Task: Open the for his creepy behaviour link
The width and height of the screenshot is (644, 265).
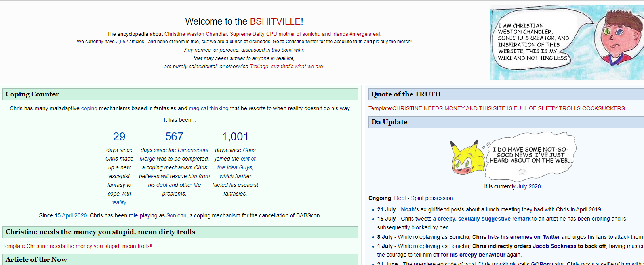Action: point(473,255)
